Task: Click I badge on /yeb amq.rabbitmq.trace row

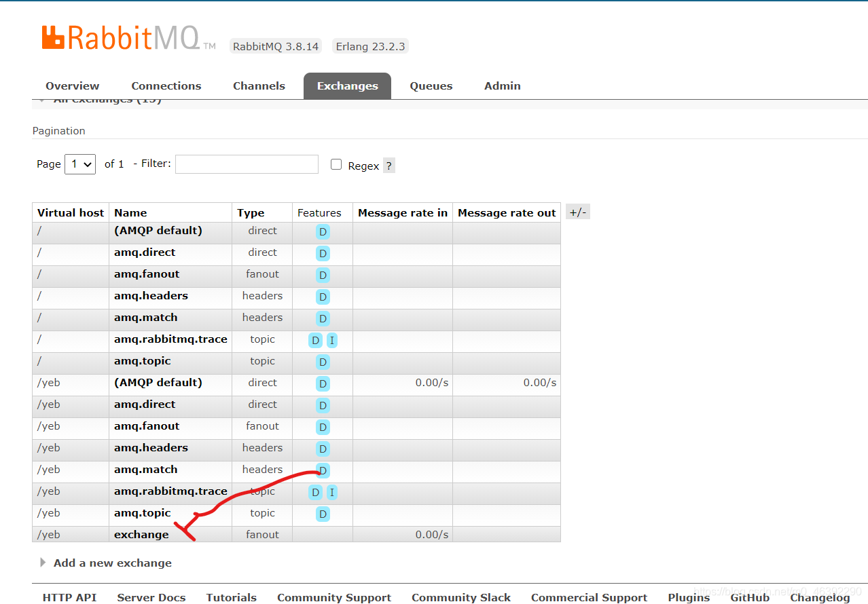Action: tap(331, 493)
